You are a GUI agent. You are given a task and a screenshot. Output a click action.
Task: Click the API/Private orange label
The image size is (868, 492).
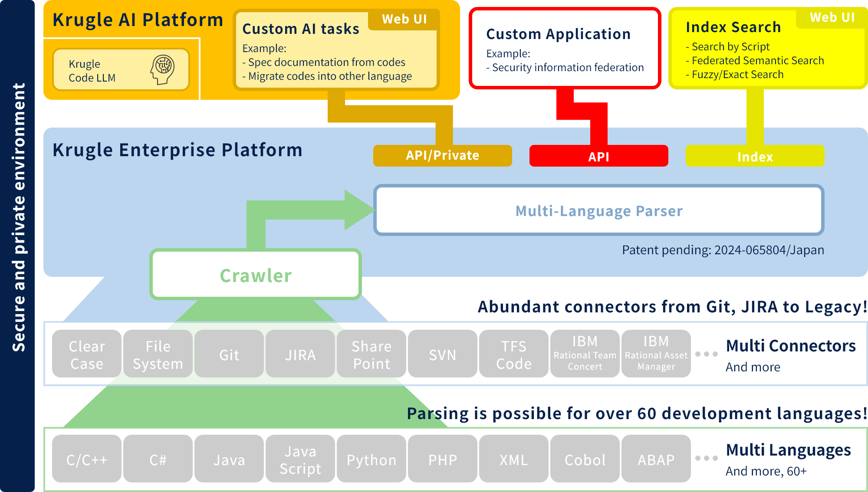point(442,155)
